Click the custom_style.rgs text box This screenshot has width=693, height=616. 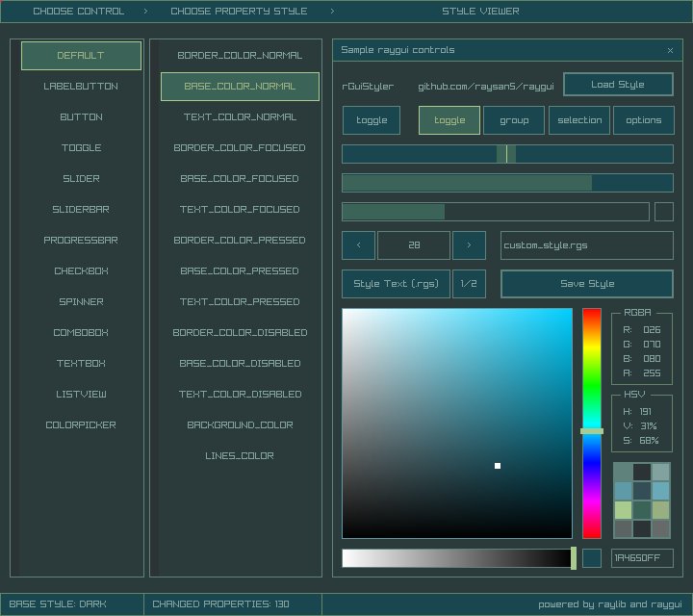tap(586, 245)
